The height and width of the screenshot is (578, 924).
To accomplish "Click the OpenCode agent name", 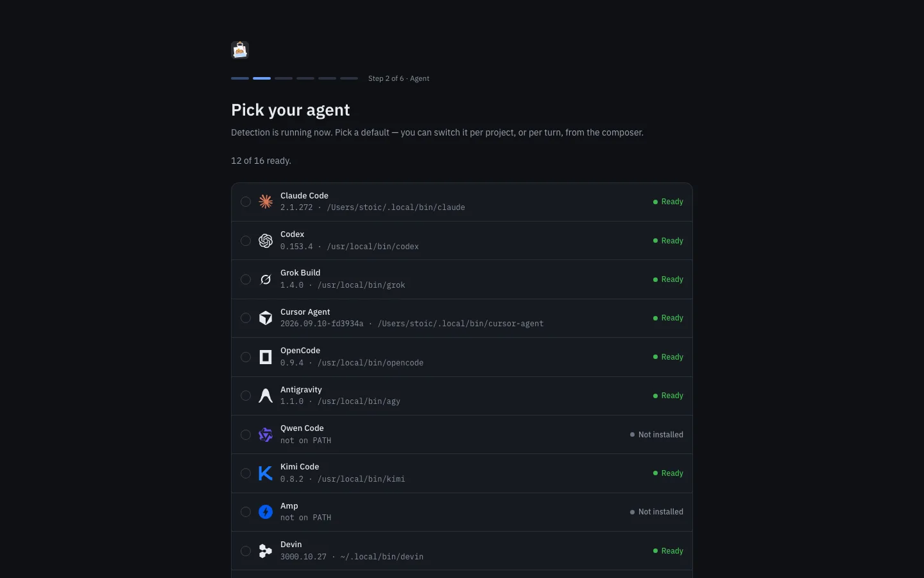I will 300,351.
